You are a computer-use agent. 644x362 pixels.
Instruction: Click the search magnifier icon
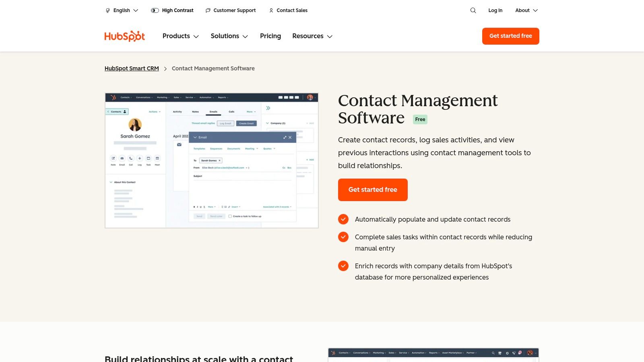[473, 10]
